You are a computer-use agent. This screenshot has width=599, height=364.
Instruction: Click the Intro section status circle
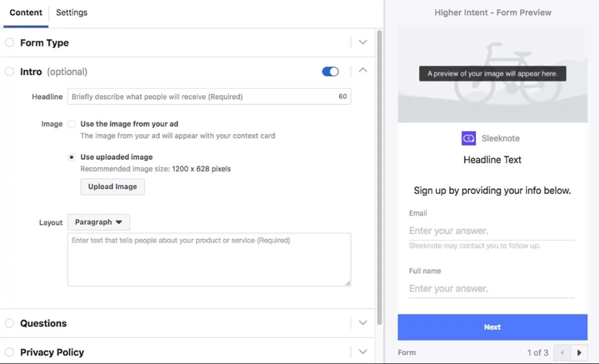pos(9,71)
